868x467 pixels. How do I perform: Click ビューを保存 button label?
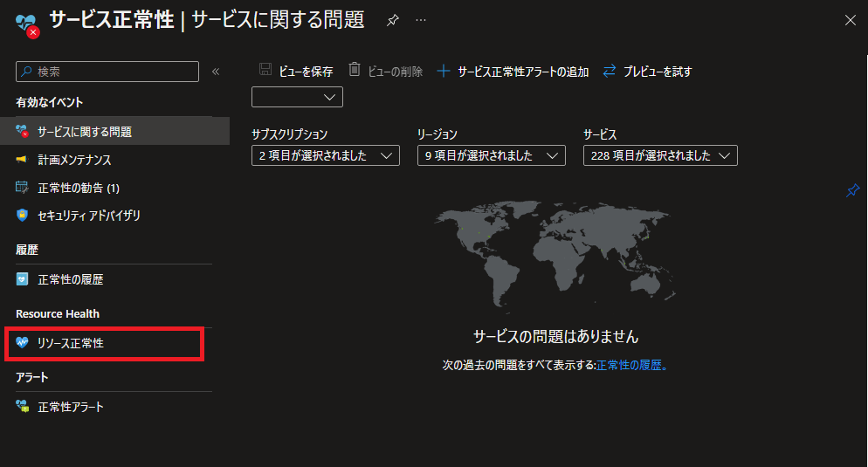[306, 72]
